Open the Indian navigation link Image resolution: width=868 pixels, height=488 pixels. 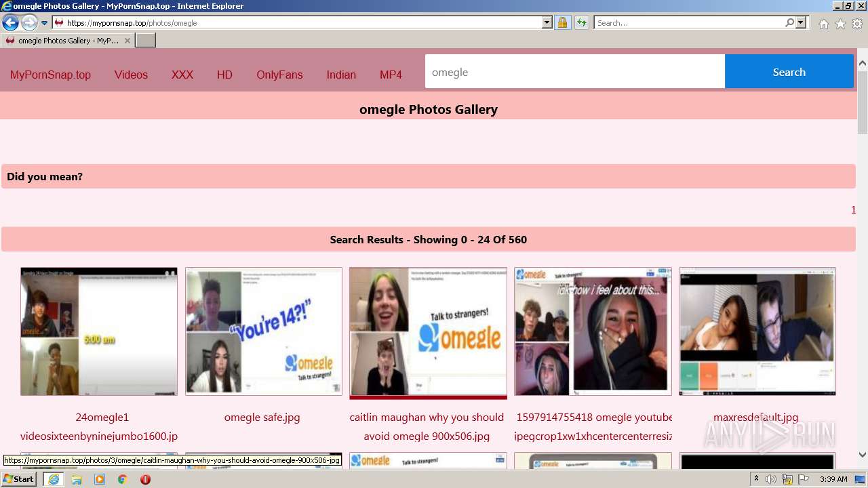pos(341,75)
